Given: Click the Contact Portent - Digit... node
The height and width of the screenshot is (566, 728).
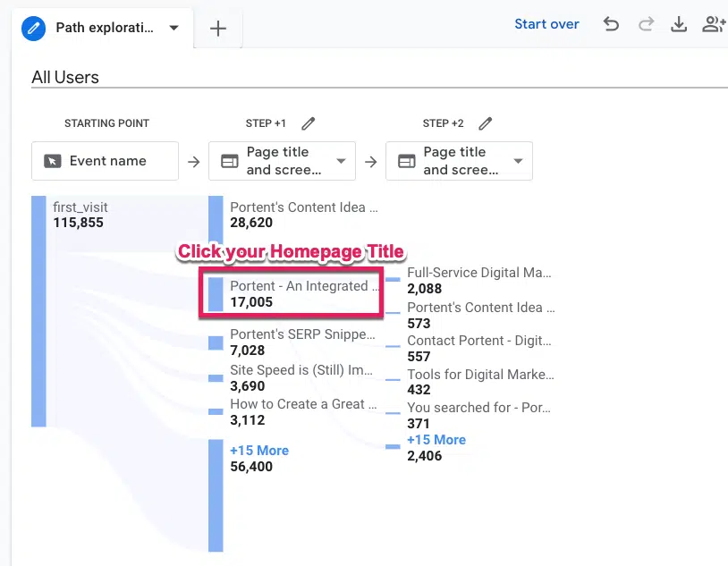Looking at the screenshot, I should (479, 348).
